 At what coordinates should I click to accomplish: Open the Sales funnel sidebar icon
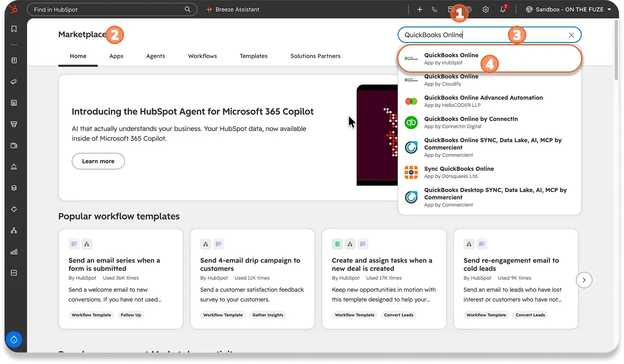[x=14, y=124]
